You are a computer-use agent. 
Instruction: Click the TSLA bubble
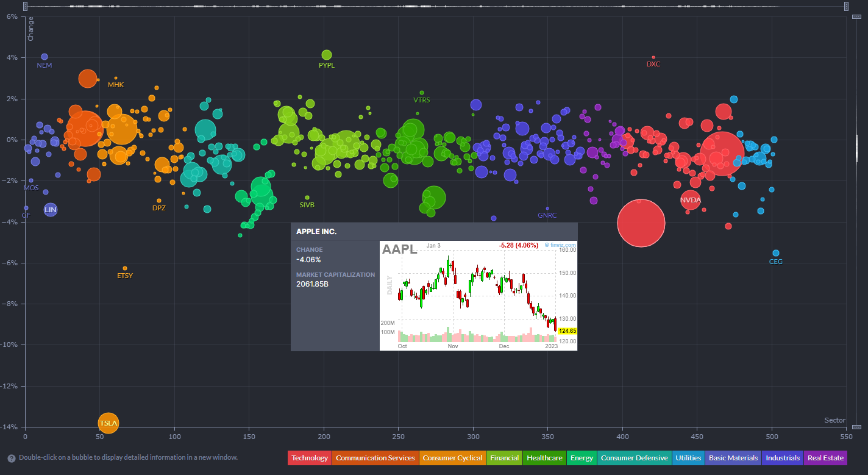coord(108,422)
